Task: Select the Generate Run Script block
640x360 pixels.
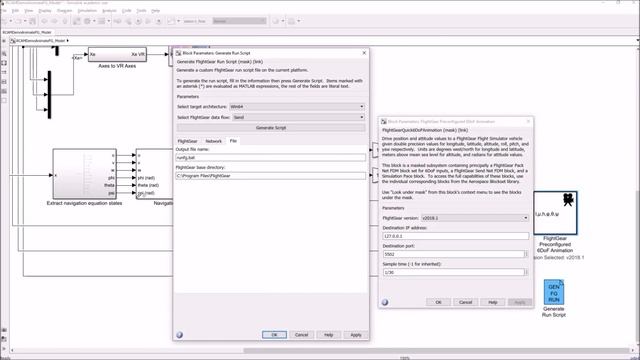Action: click(x=554, y=291)
